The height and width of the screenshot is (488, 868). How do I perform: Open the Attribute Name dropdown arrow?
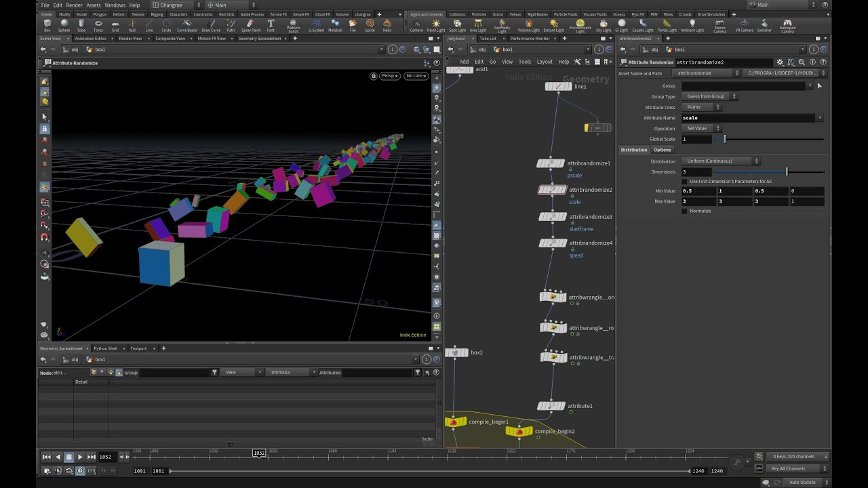820,118
